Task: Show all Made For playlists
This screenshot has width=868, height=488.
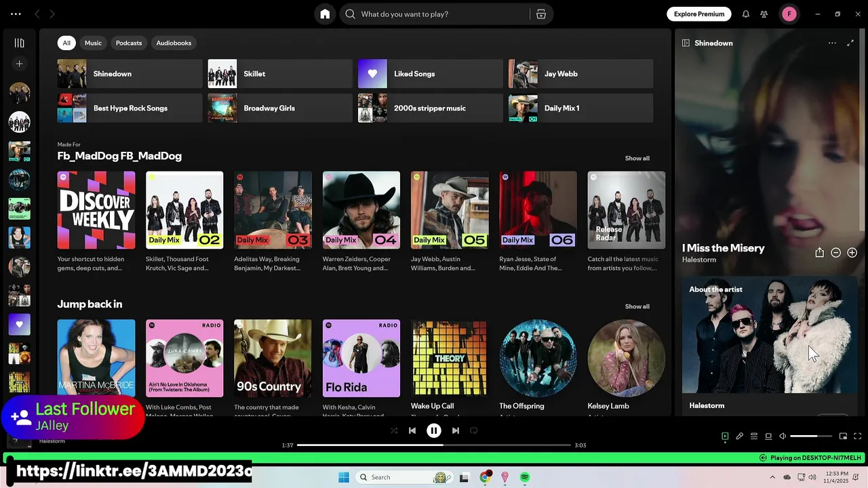Action: 637,159
